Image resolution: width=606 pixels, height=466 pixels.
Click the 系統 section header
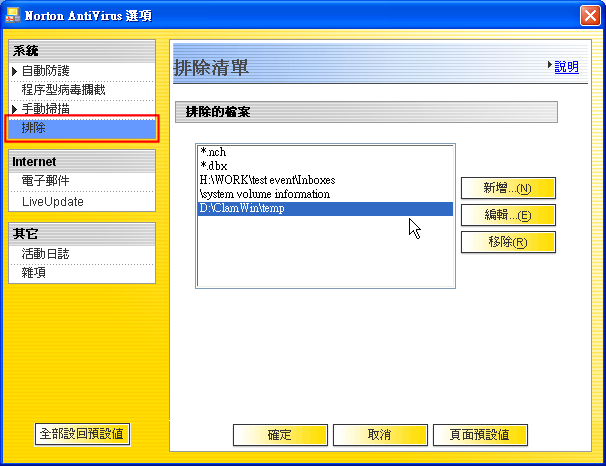pos(82,51)
